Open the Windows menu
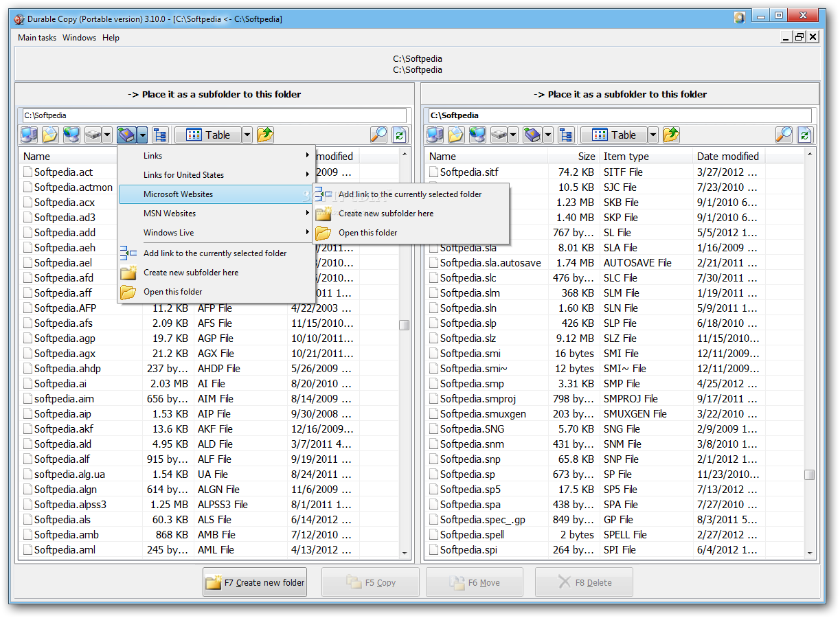 [x=80, y=38]
